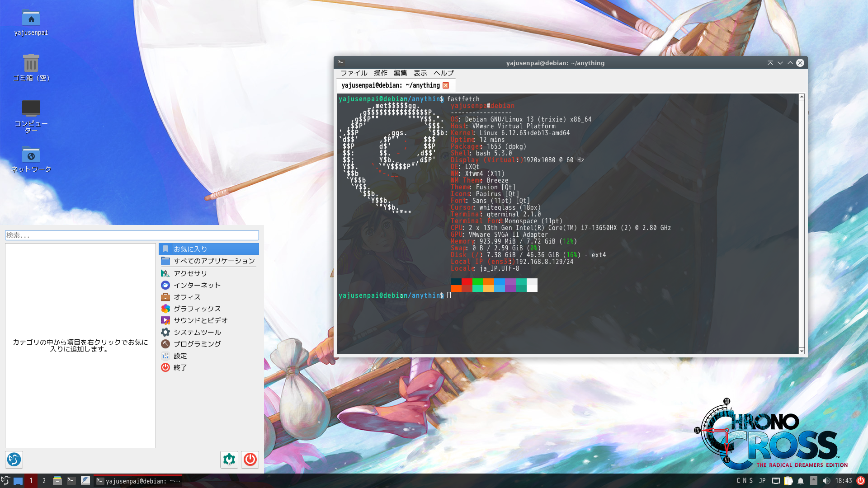Open the ファイル menu in the terminal

pos(354,73)
